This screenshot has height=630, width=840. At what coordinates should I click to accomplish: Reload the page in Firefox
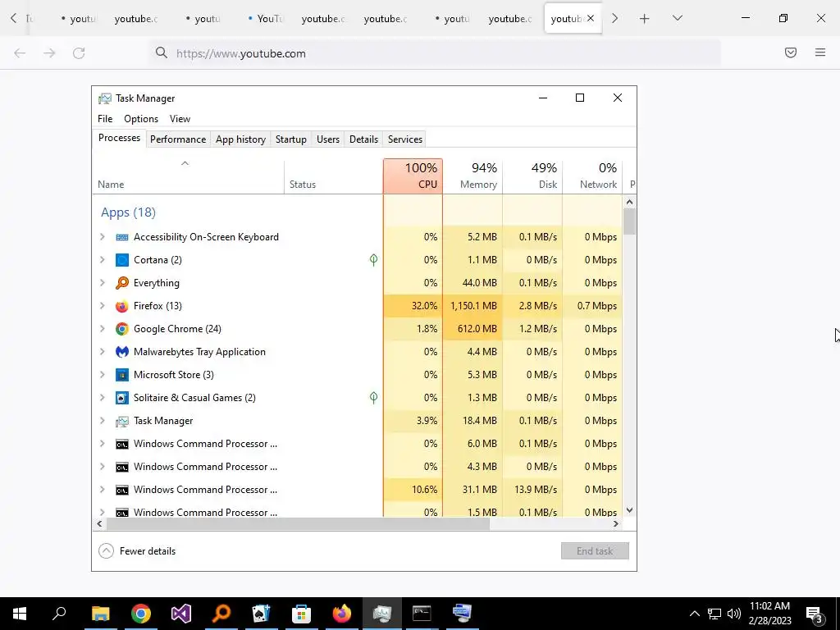coord(79,53)
